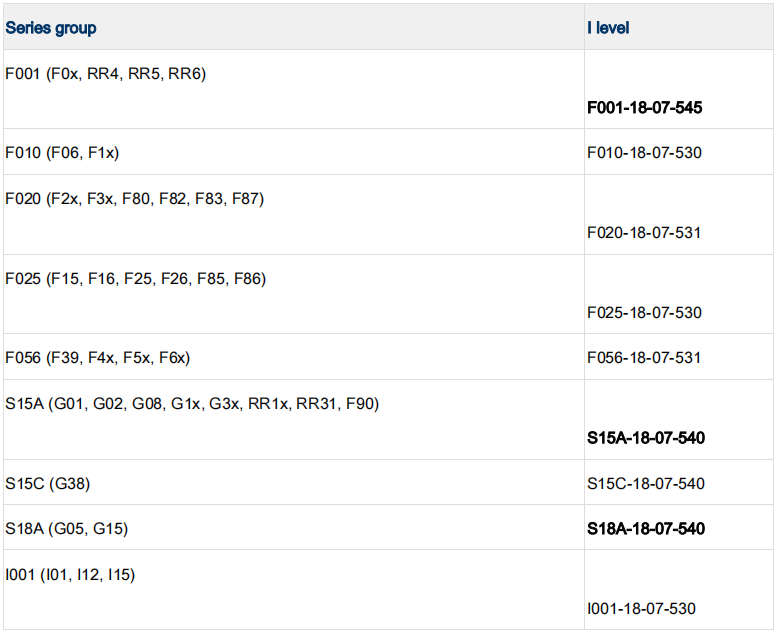This screenshot has width=777, height=633.
Task: Click the S15C-18-07-540 level value
Action: point(646,484)
